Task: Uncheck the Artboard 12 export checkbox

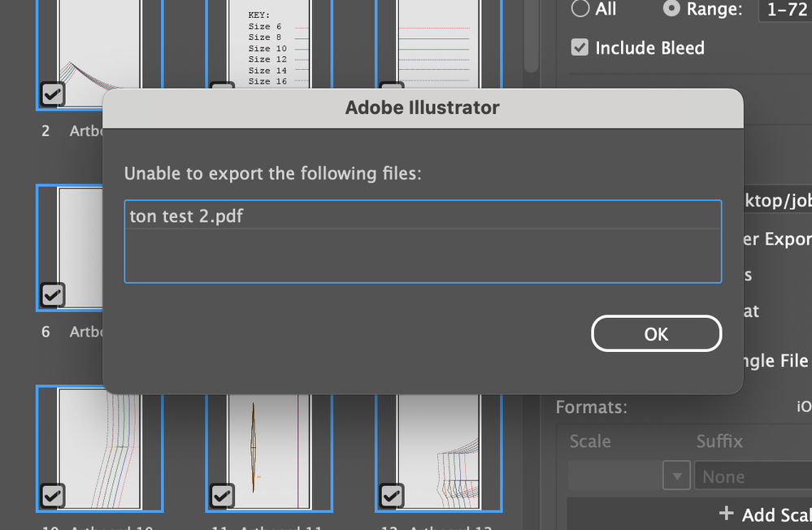Action: [x=392, y=495]
